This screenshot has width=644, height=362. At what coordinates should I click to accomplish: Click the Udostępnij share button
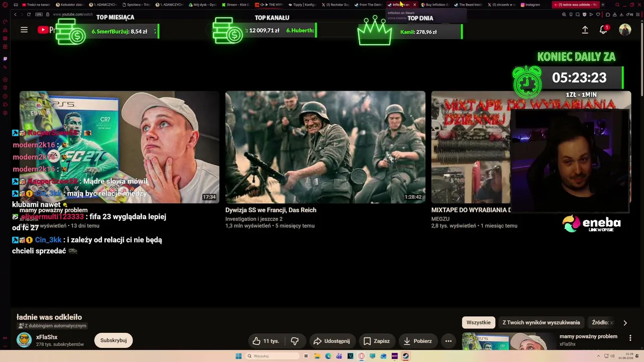pyautogui.click(x=332, y=341)
